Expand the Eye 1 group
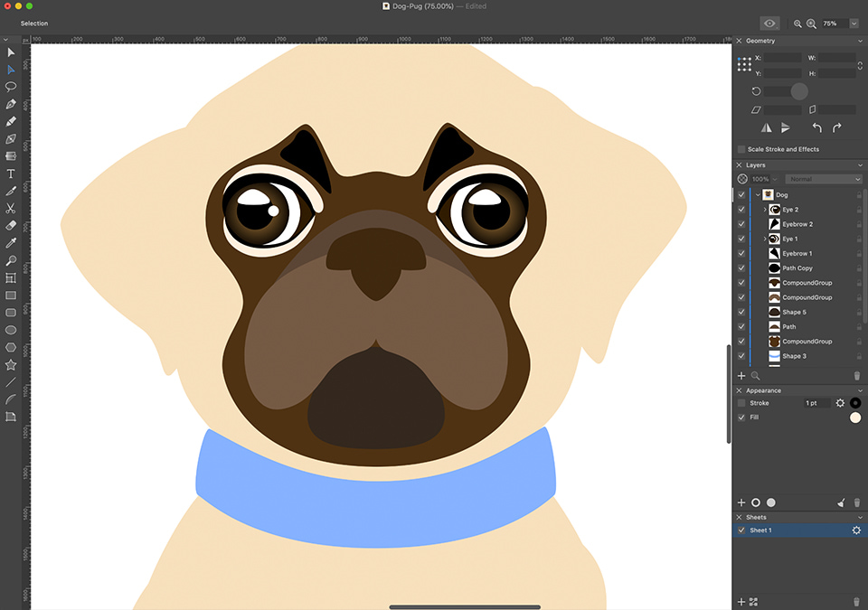 [765, 239]
